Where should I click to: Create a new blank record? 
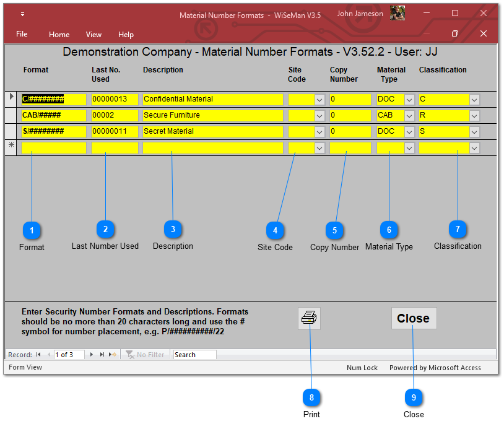pyautogui.click(x=113, y=355)
